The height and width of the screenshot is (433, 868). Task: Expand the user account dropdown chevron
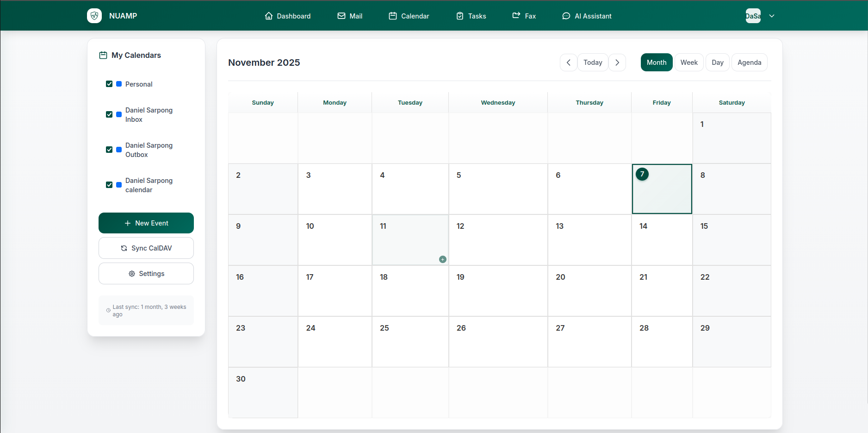click(772, 16)
